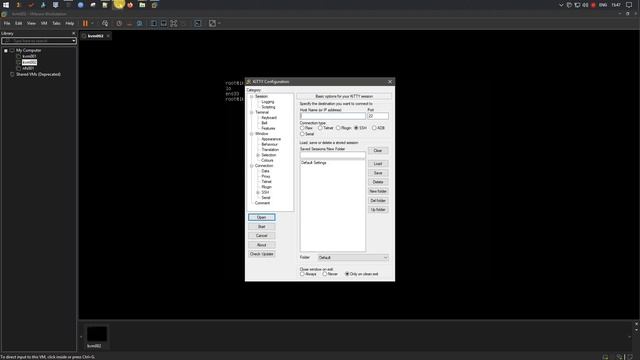The width and height of the screenshot is (640, 360).
Task: Expand the Selection category node
Action: [x=258, y=155]
